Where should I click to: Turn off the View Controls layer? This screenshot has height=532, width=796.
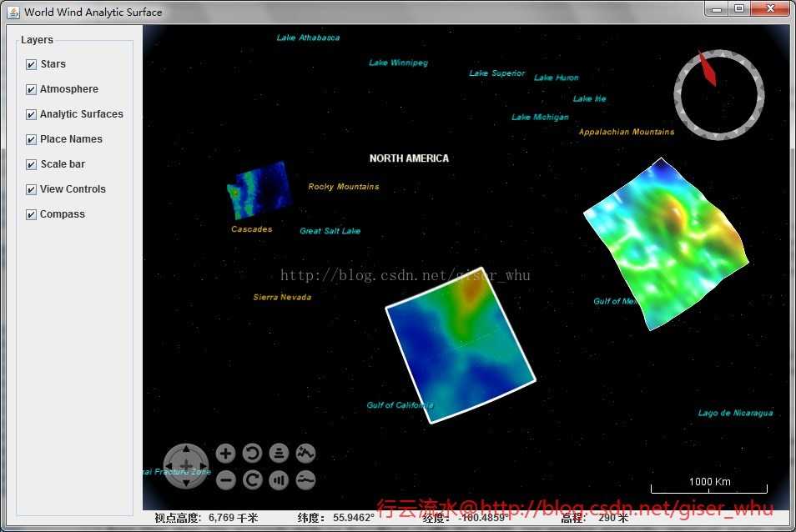click(x=31, y=189)
